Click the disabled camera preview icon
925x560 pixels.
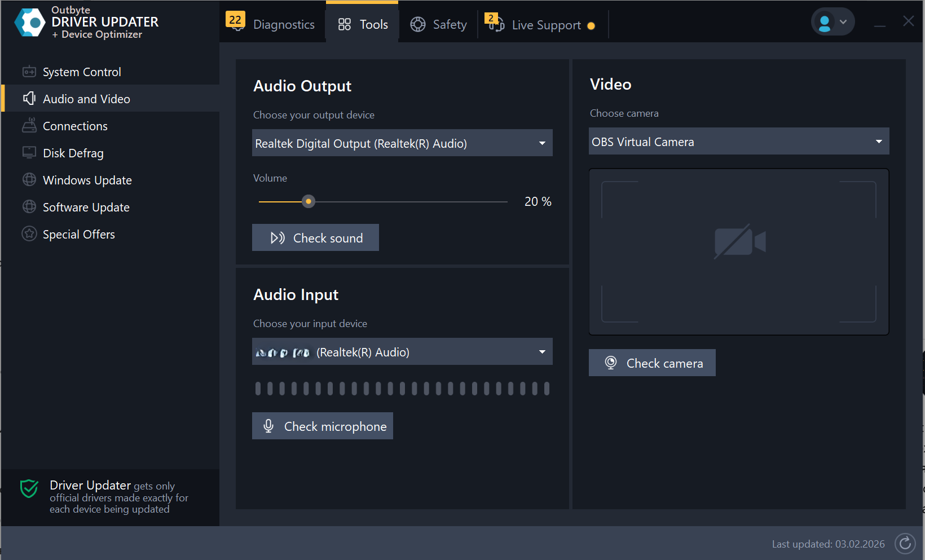[x=739, y=242]
